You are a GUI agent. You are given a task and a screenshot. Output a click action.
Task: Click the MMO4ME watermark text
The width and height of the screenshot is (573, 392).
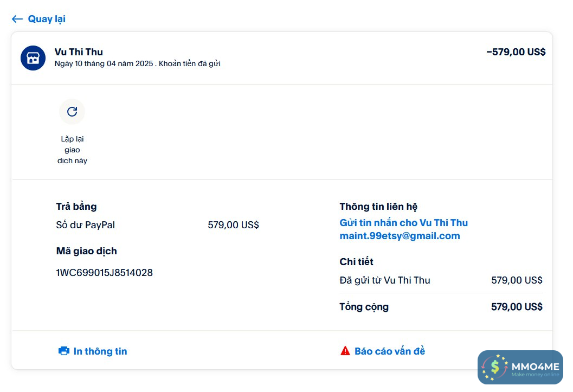click(535, 367)
